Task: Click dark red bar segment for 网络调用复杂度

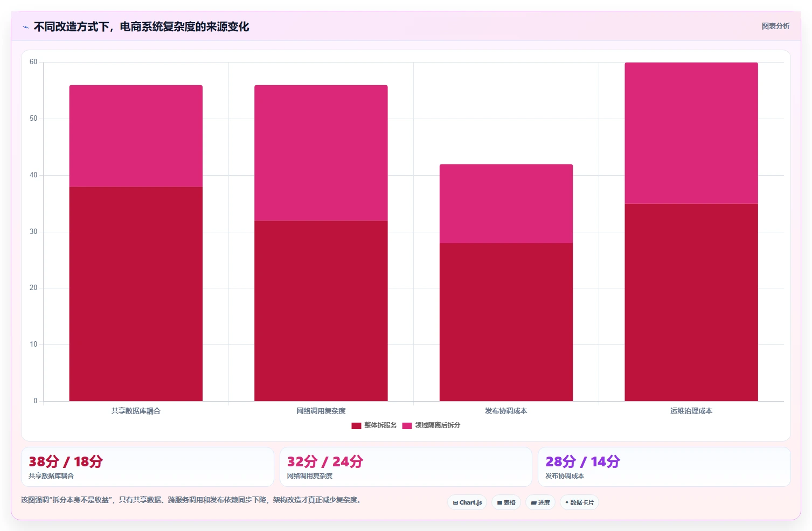Action: [x=321, y=311]
